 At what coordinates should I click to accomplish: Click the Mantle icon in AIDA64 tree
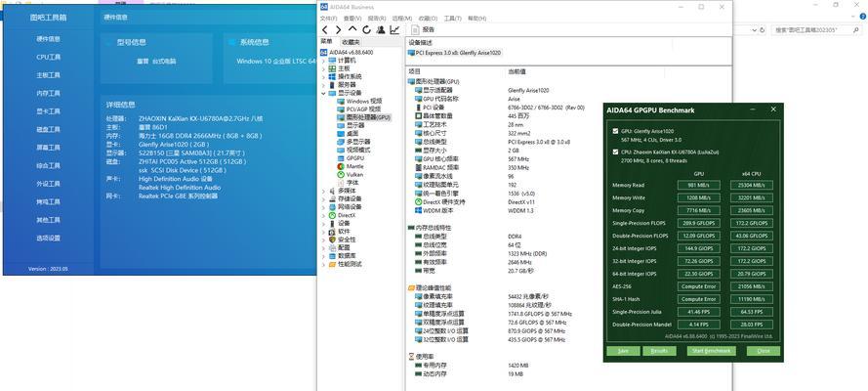(341, 166)
